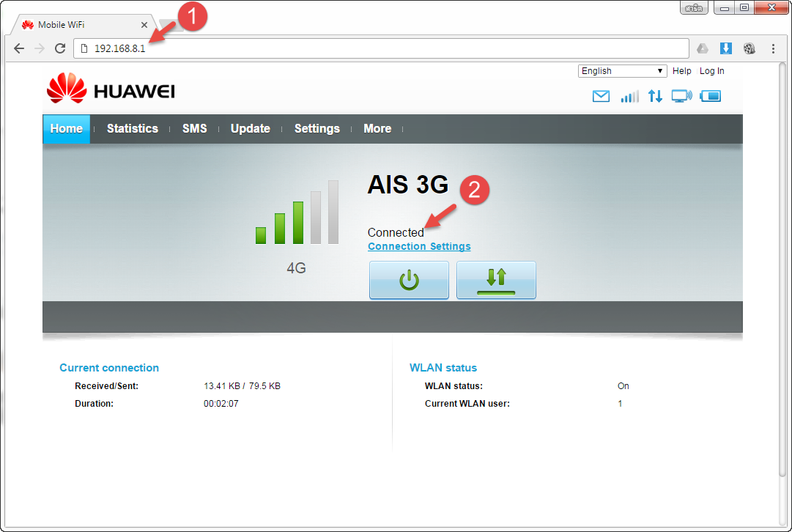Click the Current connection heading
This screenshot has width=792, height=532.
(x=109, y=368)
